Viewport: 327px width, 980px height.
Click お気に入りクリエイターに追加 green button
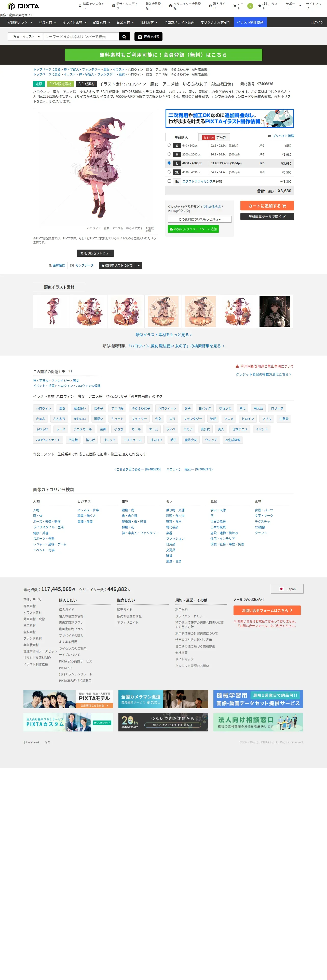click(x=193, y=229)
